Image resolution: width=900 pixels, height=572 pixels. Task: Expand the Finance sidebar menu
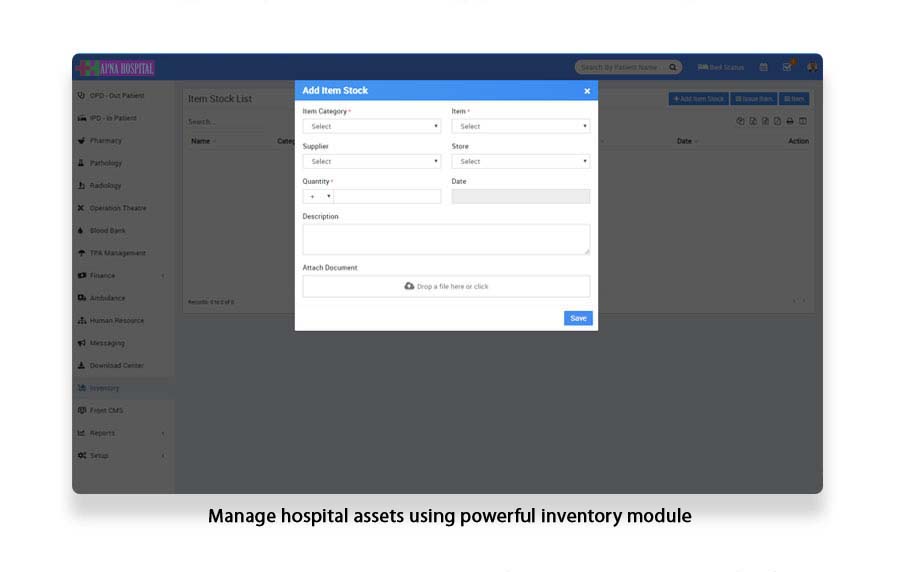123,275
